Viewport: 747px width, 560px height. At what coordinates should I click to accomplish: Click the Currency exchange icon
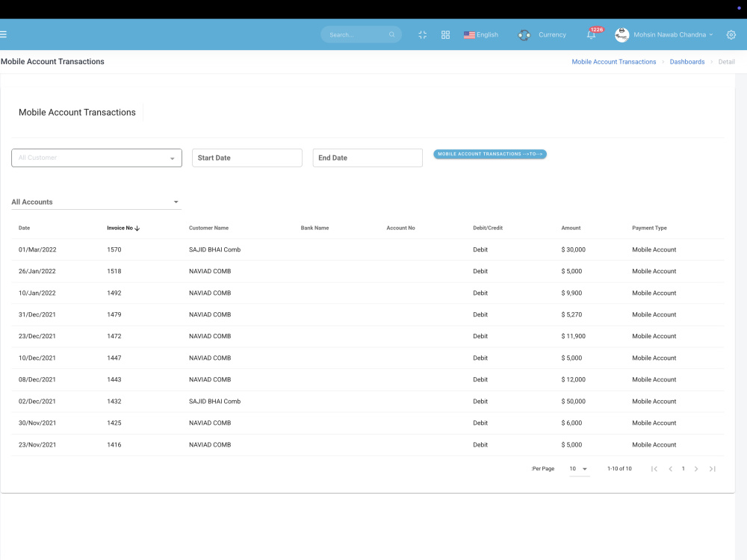(x=524, y=35)
